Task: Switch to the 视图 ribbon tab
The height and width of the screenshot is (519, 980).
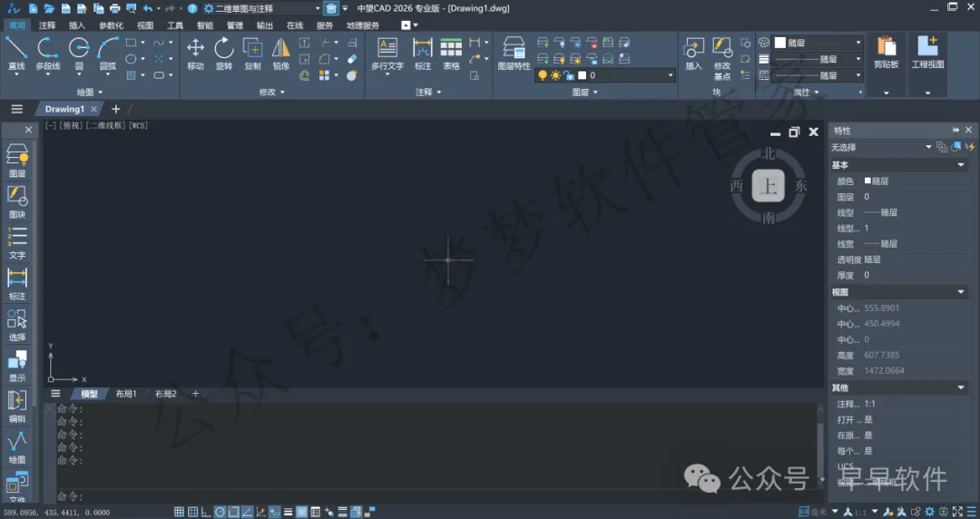Action: click(x=145, y=25)
